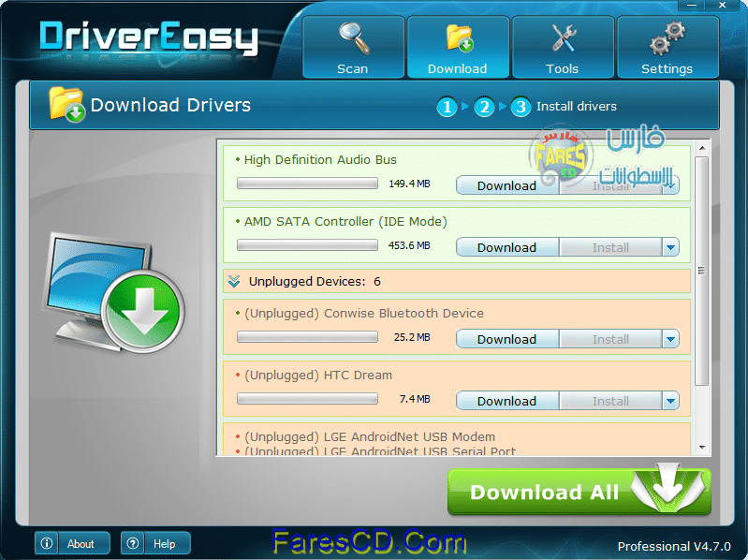Install the HTC Dream driver
The image size is (748, 560).
pyautogui.click(x=610, y=401)
